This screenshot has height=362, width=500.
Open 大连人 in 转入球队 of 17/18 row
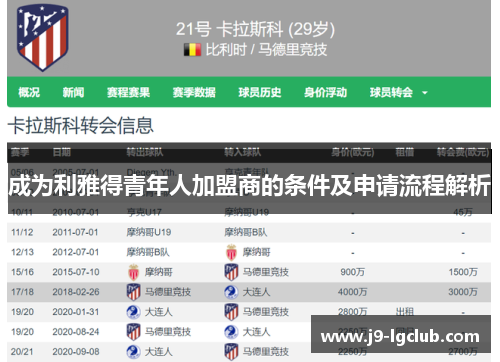point(256,292)
